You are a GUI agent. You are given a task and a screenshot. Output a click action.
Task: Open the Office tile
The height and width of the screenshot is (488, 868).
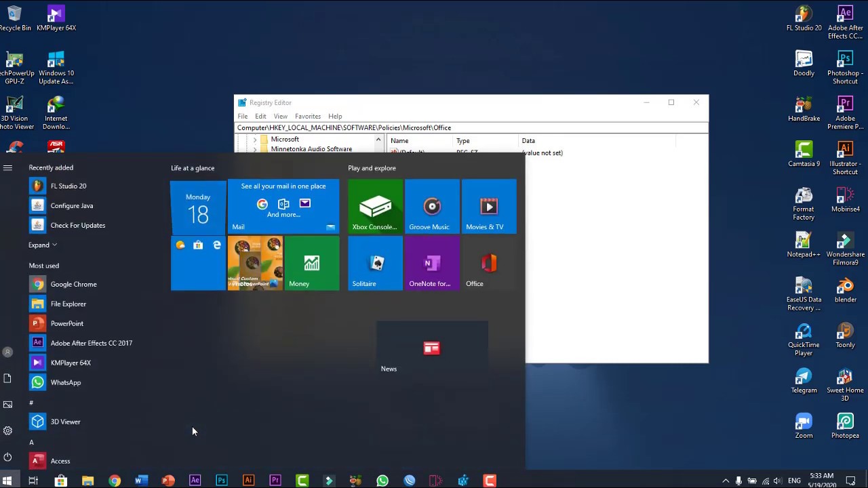tap(489, 263)
